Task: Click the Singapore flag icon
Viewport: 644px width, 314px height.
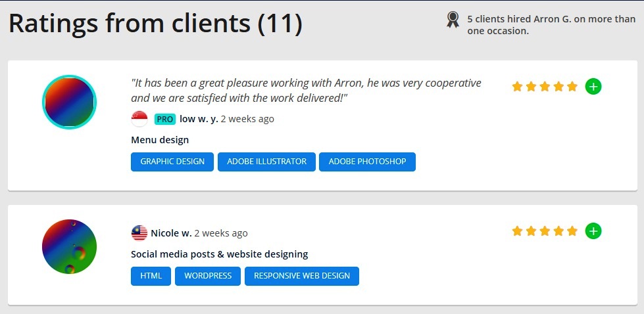Action: (x=139, y=119)
